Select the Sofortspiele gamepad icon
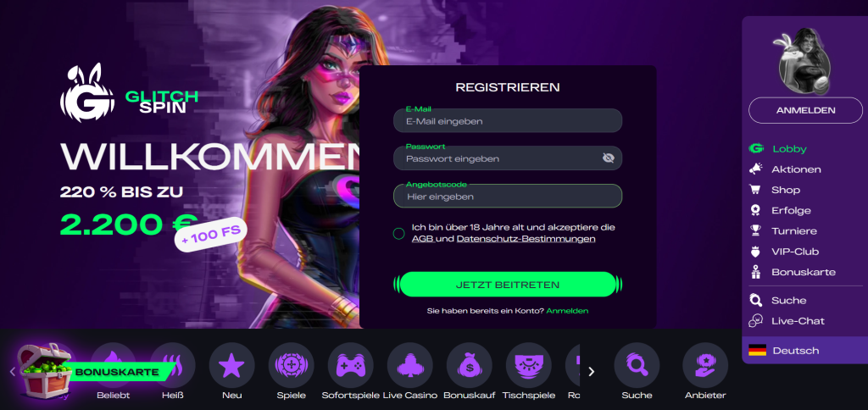 350,365
